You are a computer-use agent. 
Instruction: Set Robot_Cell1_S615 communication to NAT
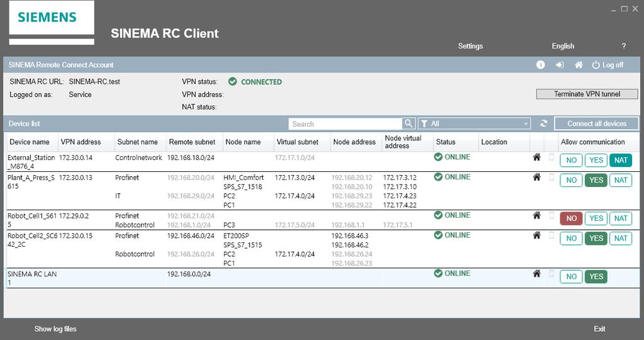[621, 218]
